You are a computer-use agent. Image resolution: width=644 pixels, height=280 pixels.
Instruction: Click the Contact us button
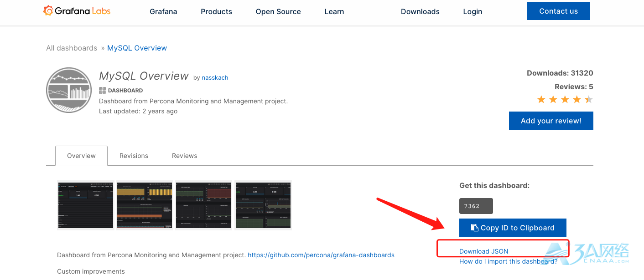(x=559, y=11)
